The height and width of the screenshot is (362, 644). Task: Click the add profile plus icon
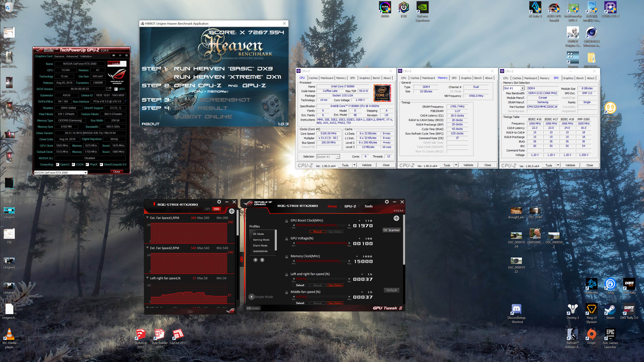[255, 260]
